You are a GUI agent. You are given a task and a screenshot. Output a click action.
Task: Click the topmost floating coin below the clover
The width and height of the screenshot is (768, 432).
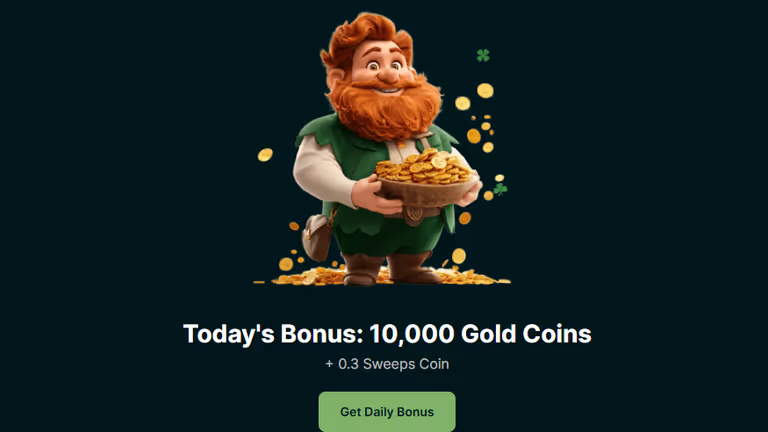point(485,91)
